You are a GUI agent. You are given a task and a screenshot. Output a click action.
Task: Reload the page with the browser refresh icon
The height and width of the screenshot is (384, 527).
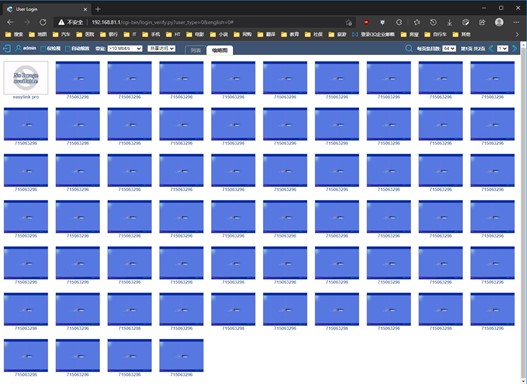(x=43, y=23)
